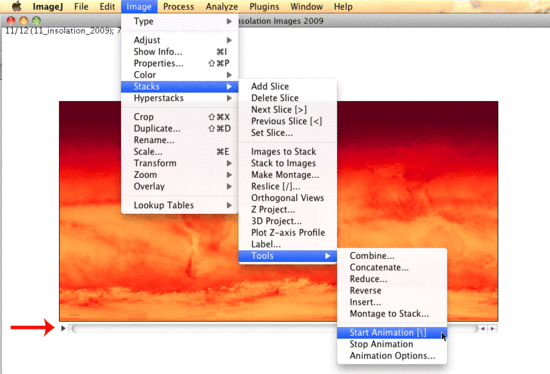Select the highlighted Stacks menu entry
This screenshot has height=374, width=550.
click(x=180, y=86)
